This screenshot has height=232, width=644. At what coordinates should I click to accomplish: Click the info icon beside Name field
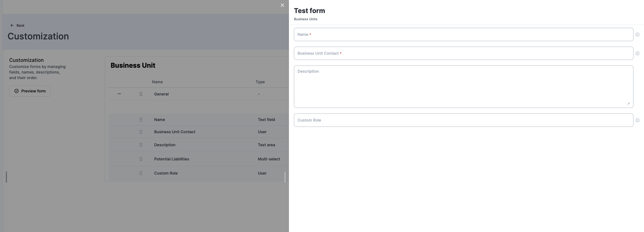637,35
